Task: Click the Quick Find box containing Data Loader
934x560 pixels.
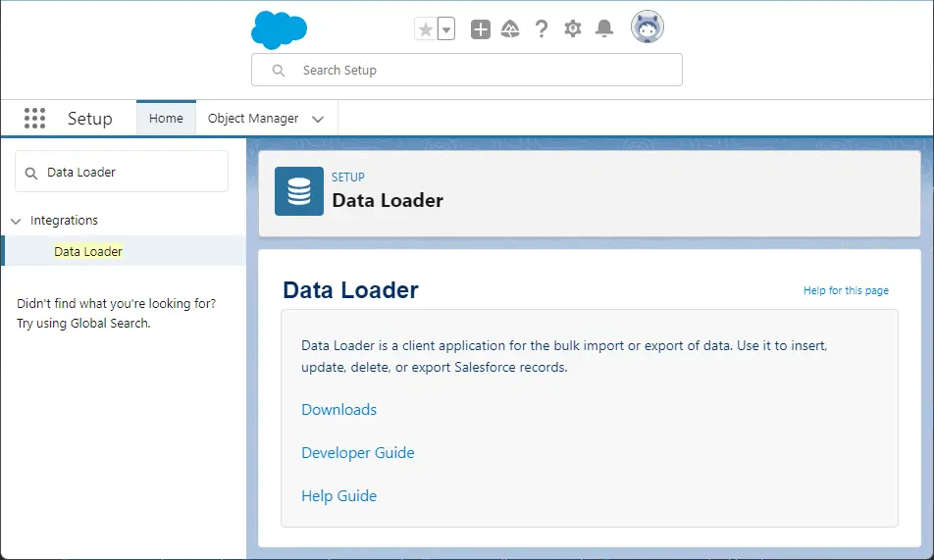Action: click(122, 172)
